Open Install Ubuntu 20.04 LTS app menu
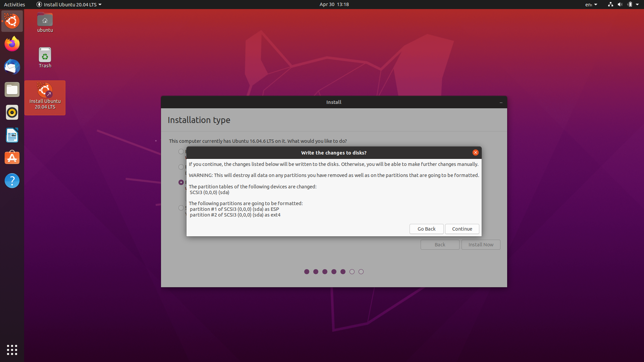Image resolution: width=644 pixels, height=362 pixels. [x=69, y=4]
